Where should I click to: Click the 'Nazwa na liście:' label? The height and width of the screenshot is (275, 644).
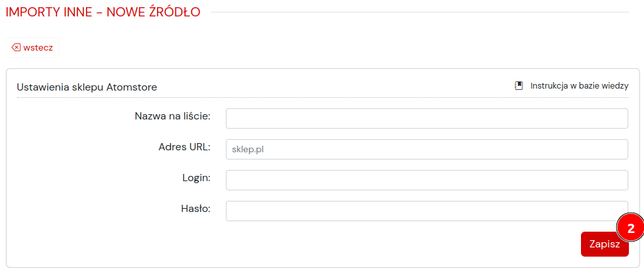tap(172, 116)
